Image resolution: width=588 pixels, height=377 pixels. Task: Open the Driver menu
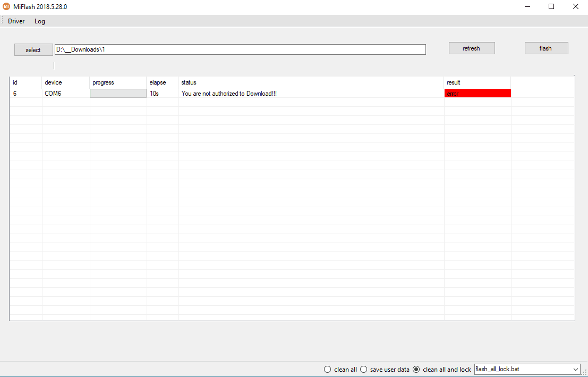(x=16, y=21)
